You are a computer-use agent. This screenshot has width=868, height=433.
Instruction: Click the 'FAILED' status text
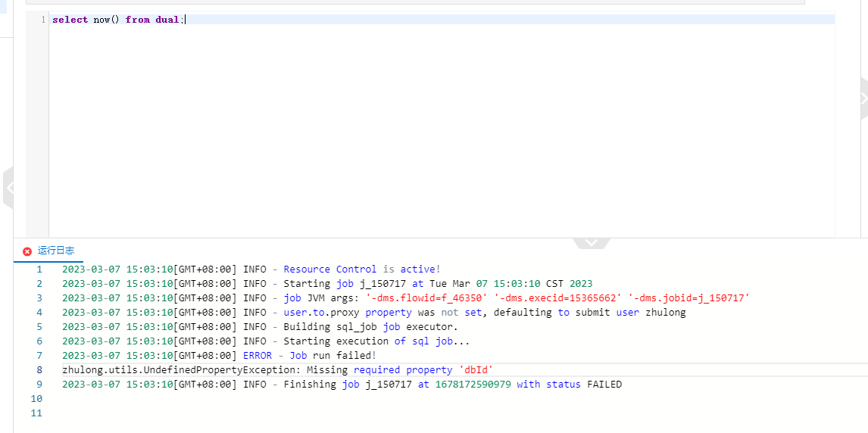click(x=604, y=385)
